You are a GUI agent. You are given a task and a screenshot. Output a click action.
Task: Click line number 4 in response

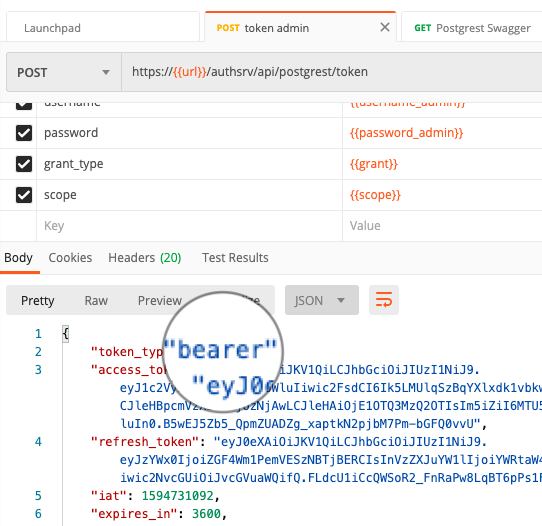[x=38, y=442]
